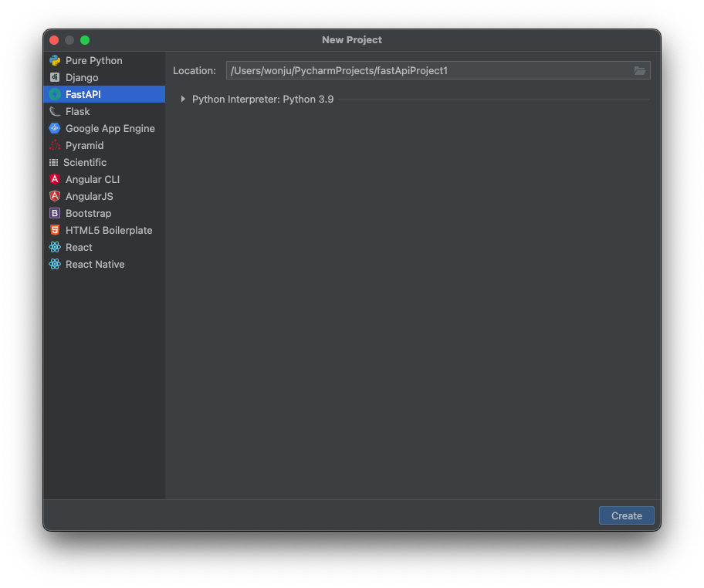Image resolution: width=704 pixels, height=588 pixels.
Task: Select Angular CLI project type
Action: (x=104, y=179)
